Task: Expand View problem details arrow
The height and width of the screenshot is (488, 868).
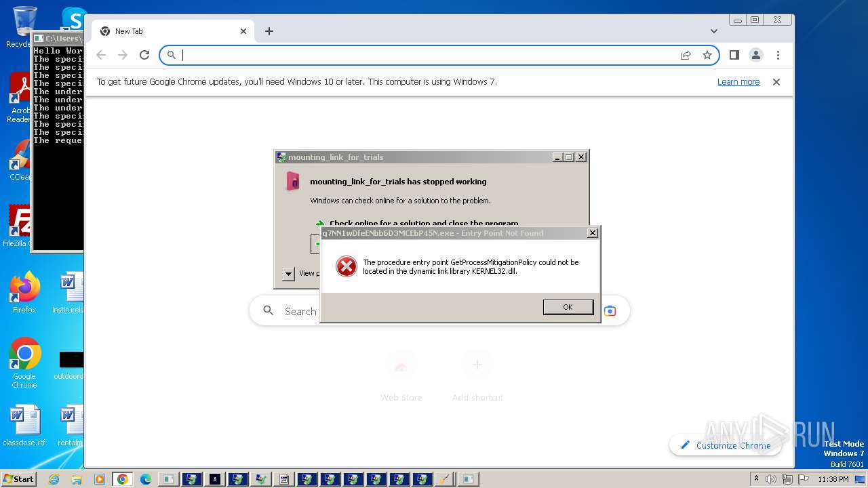Action: point(288,273)
